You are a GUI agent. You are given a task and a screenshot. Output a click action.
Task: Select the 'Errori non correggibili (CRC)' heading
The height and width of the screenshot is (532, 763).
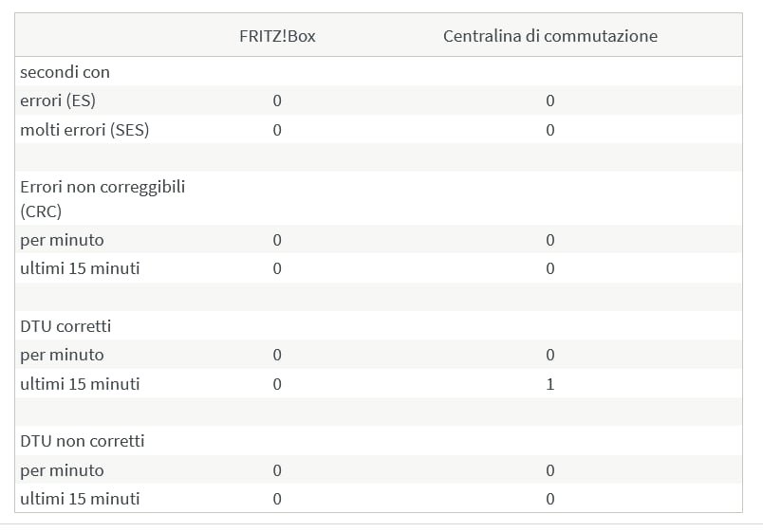(x=102, y=198)
